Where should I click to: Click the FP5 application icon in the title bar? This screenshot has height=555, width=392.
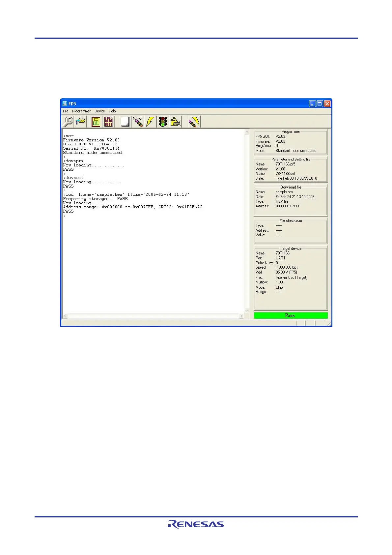pos(65,104)
